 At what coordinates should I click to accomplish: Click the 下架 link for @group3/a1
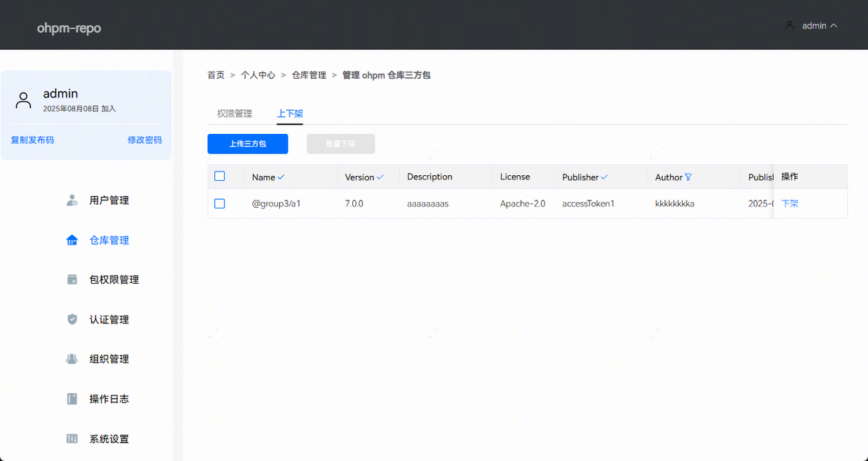[x=789, y=204]
